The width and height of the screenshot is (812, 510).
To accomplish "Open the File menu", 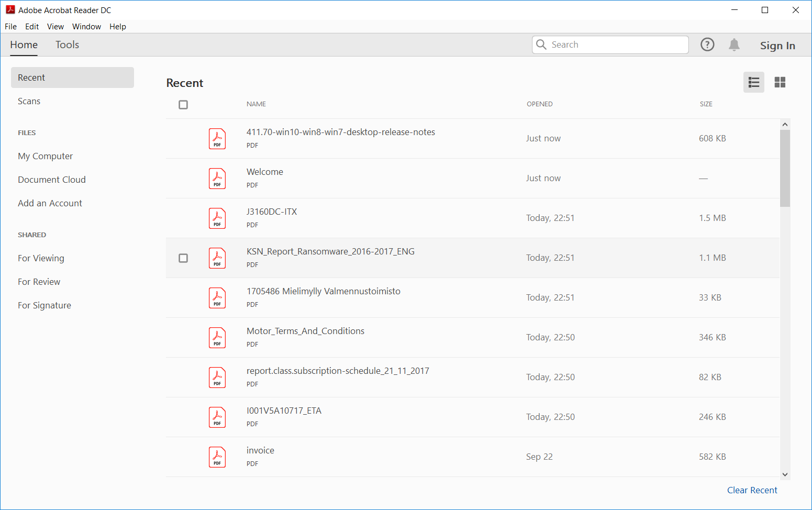I will point(10,27).
